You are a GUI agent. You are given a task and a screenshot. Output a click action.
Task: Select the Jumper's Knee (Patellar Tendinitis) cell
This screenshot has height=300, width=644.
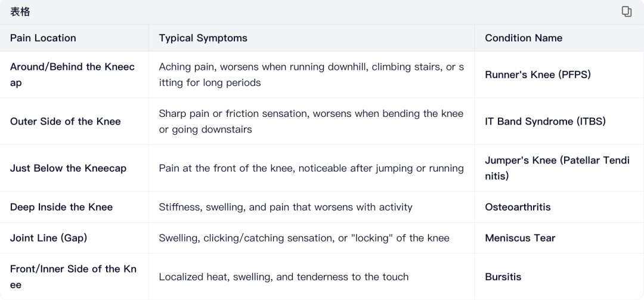(x=557, y=168)
